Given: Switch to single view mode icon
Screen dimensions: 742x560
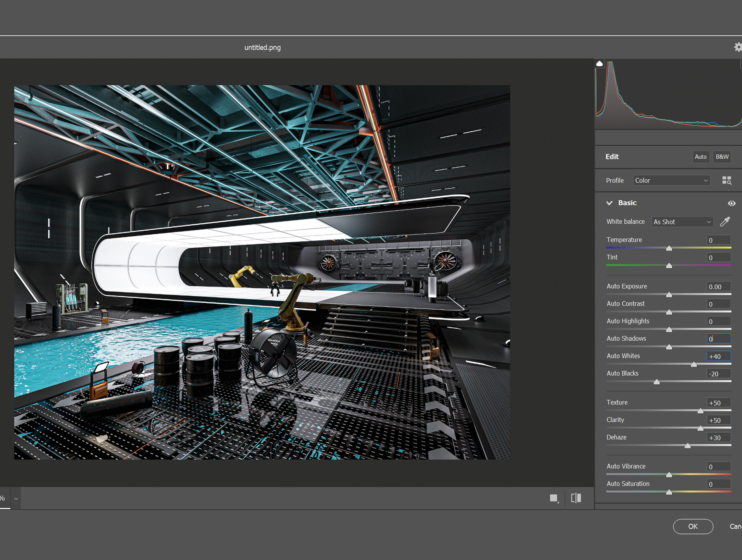Looking at the screenshot, I should [x=554, y=498].
